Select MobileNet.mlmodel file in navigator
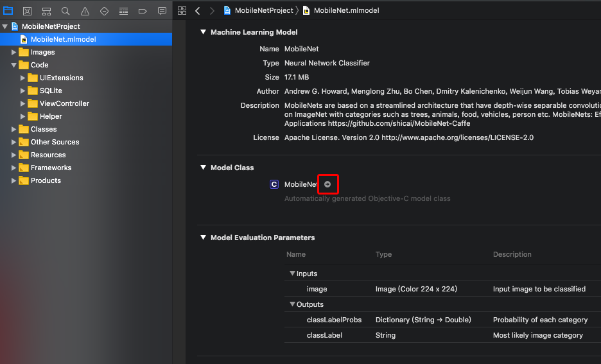This screenshot has height=364, width=601. (x=86, y=39)
